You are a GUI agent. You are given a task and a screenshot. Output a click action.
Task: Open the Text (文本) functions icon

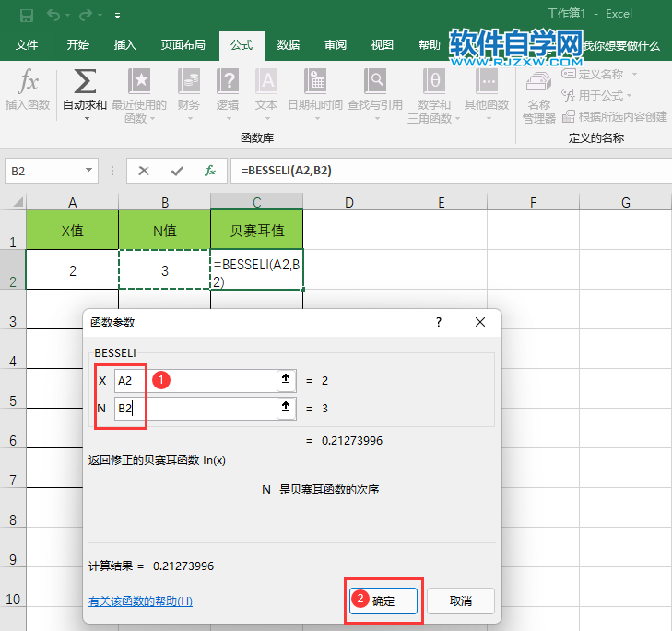pos(266,81)
